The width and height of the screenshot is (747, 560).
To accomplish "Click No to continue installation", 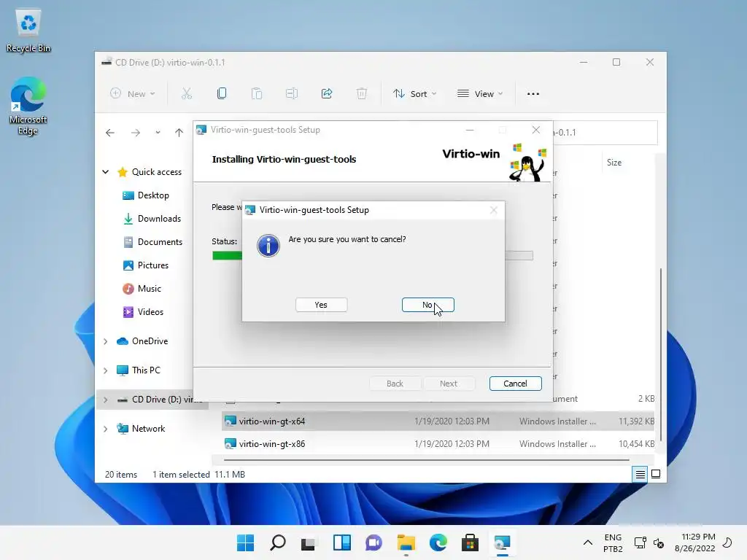I will (427, 305).
